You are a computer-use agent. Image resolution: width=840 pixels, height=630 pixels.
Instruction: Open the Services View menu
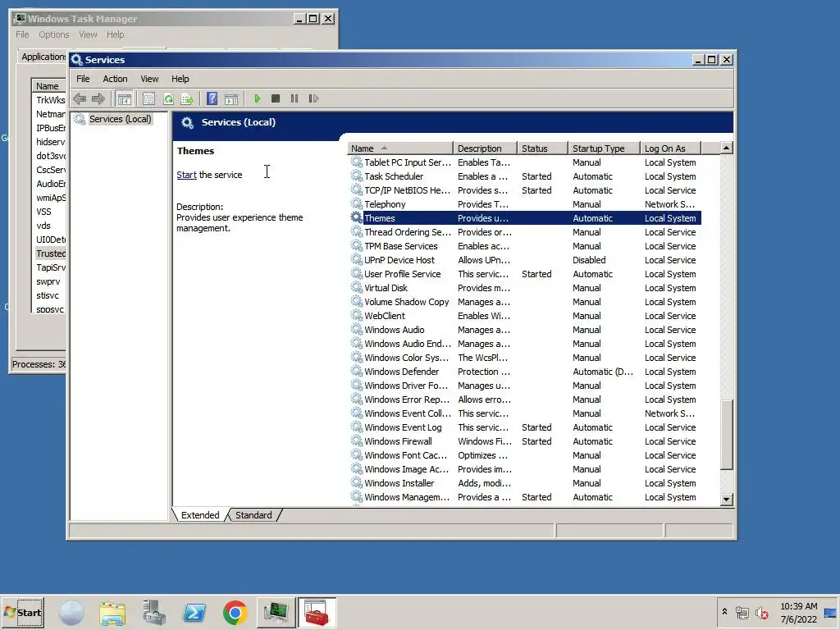pos(149,79)
